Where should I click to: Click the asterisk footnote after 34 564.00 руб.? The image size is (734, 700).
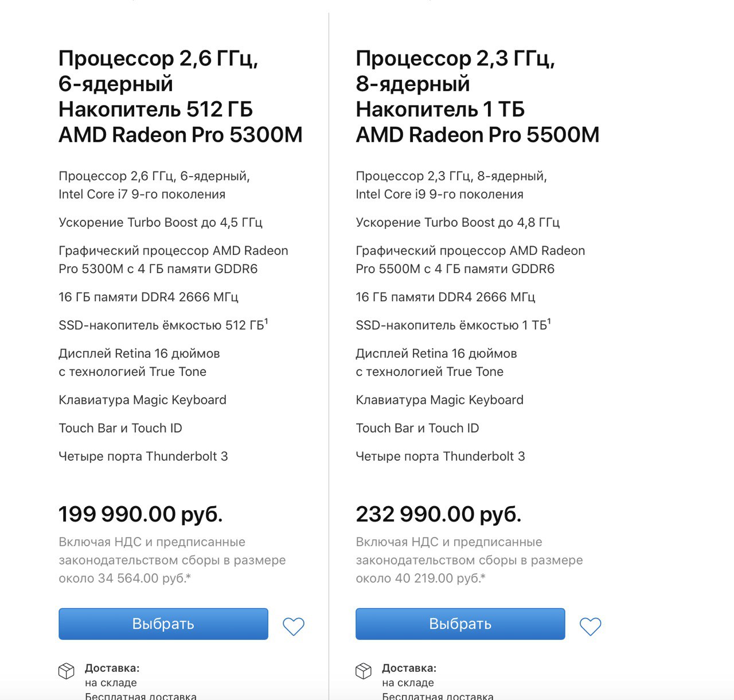coord(188,577)
